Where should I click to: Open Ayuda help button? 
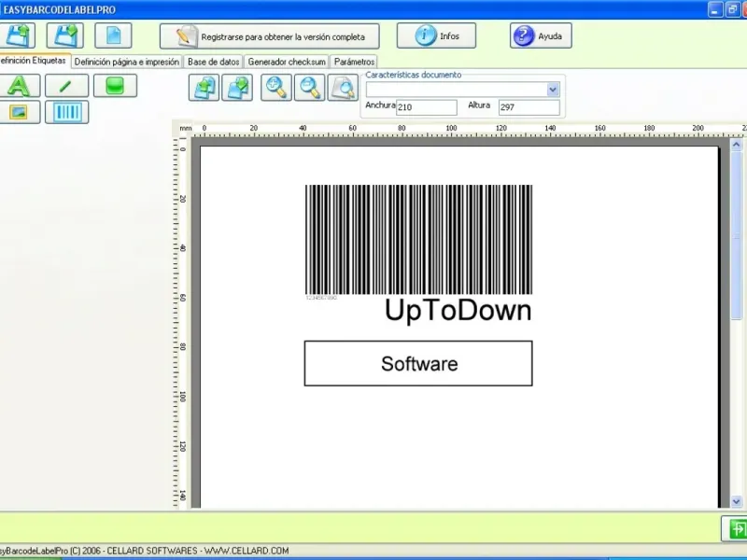[x=541, y=35]
